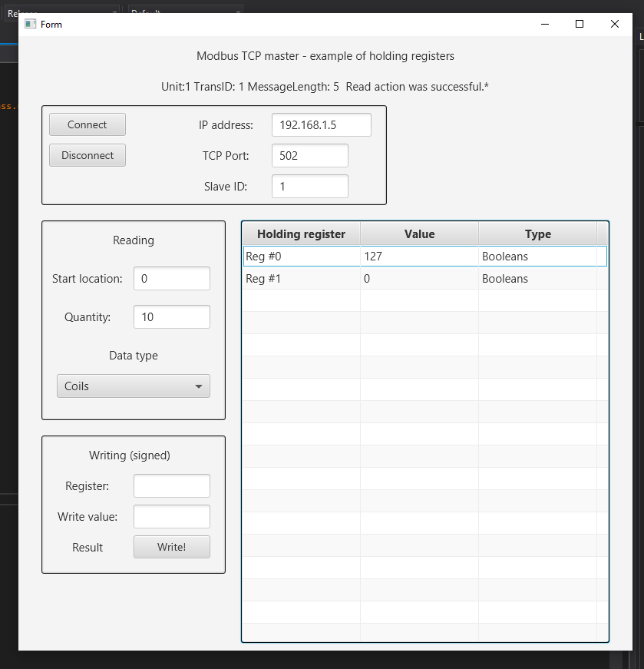The height and width of the screenshot is (669, 644).
Task: Sort by Holding register column header
Action: point(302,233)
